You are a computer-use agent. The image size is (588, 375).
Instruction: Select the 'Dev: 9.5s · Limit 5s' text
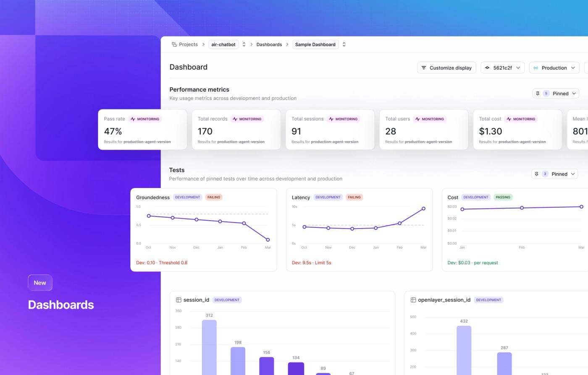click(311, 263)
